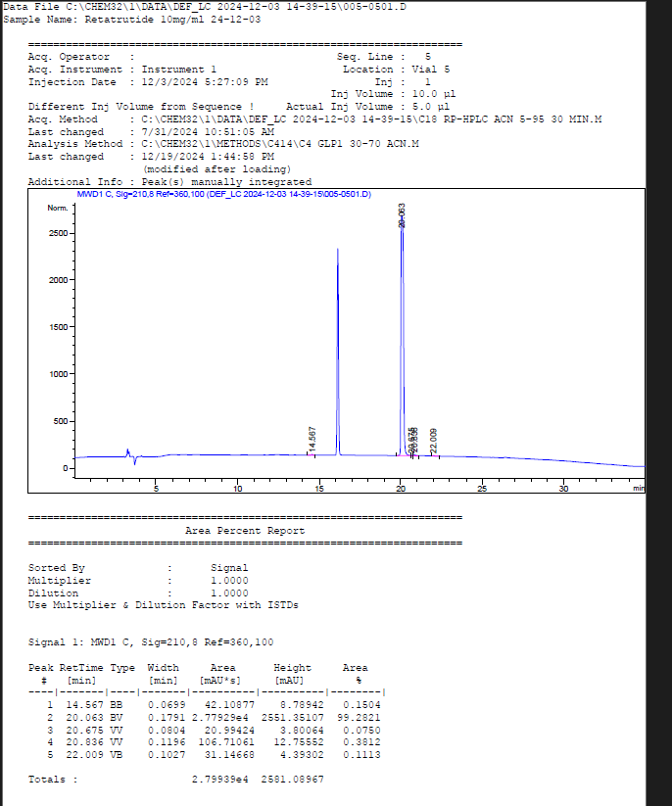Viewport: 672px width, 806px height.
Task: Click the Injection Date value
Action: tap(204, 82)
